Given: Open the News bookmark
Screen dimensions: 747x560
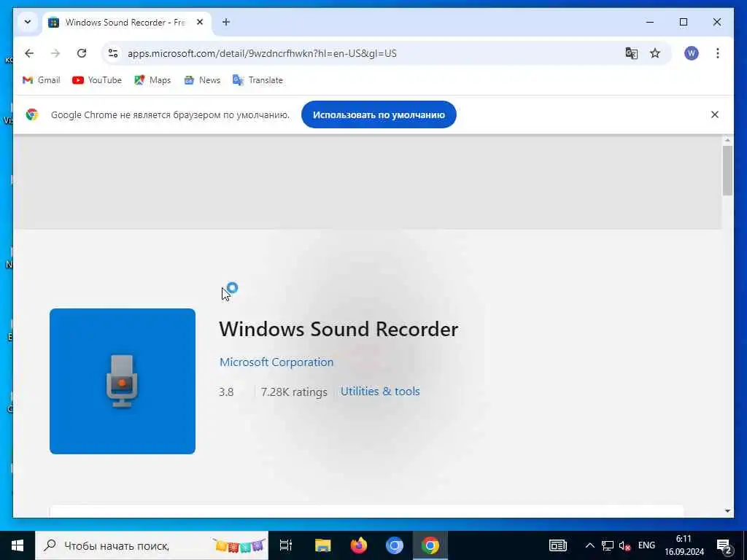Looking at the screenshot, I should (x=202, y=80).
